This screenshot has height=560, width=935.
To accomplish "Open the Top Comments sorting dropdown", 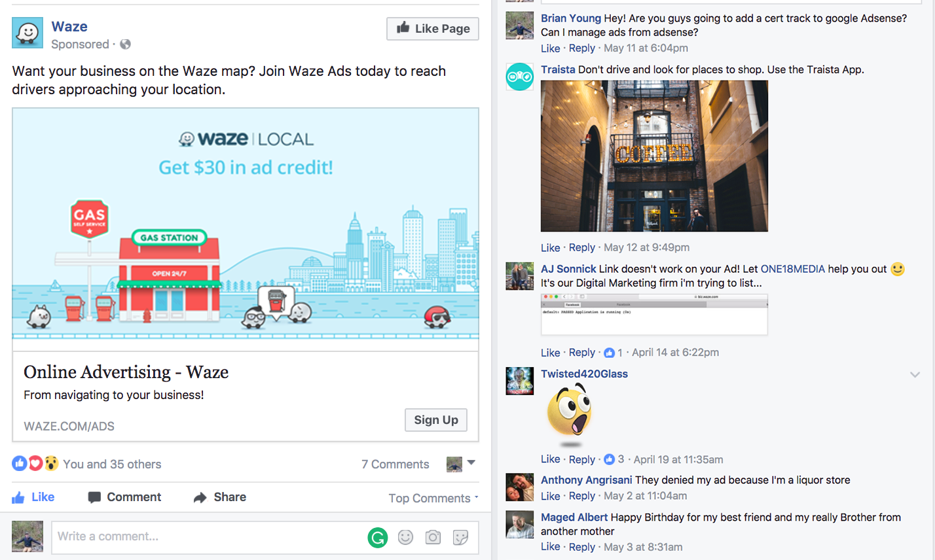I will 433,498.
